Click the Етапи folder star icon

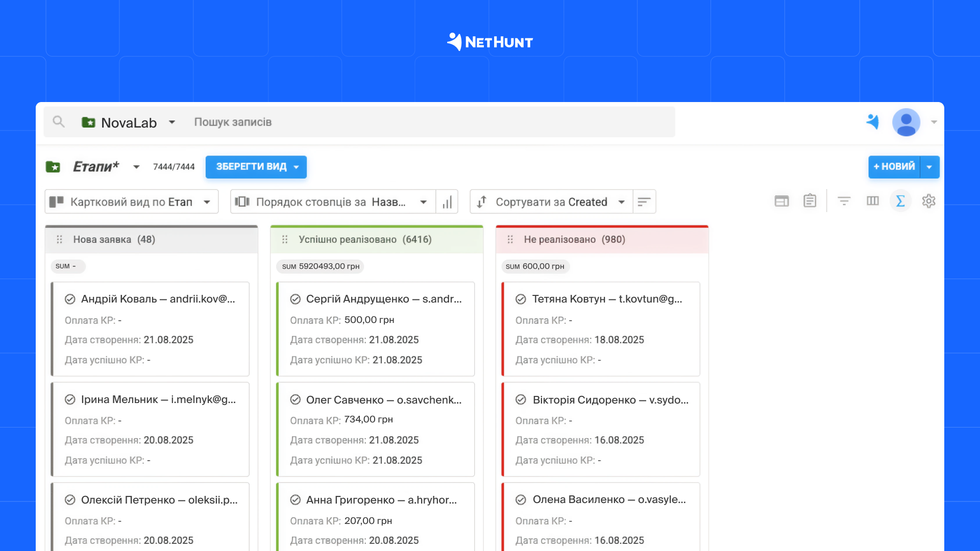click(53, 167)
